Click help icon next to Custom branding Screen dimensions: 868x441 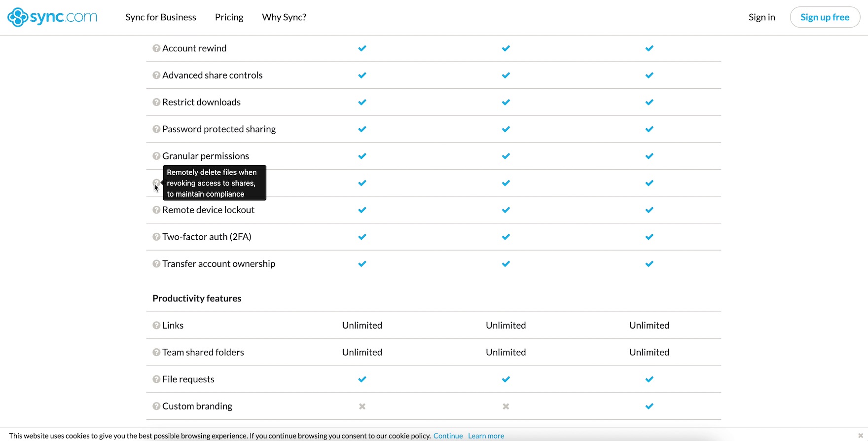tap(156, 406)
